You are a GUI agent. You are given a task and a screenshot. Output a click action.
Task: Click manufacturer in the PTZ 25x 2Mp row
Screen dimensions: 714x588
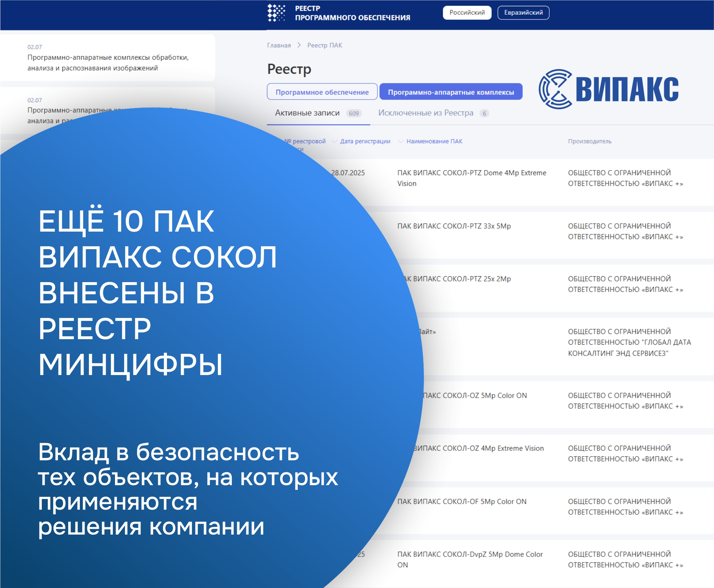pyautogui.click(x=625, y=284)
